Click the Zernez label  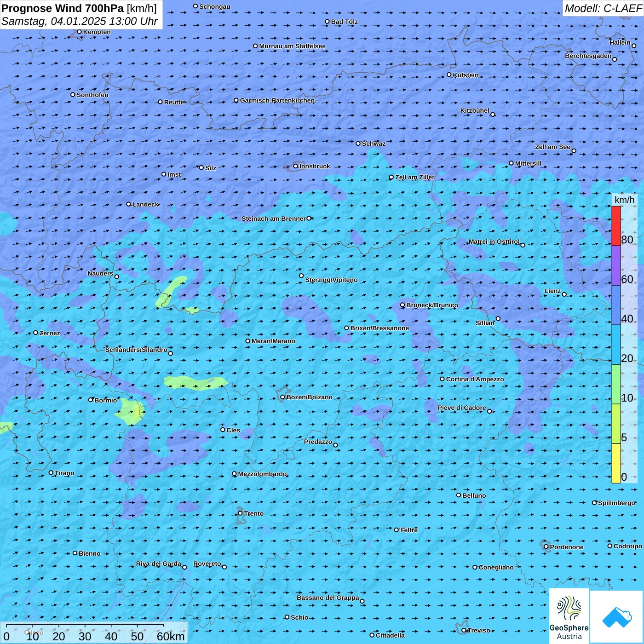(x=50, y=333)
